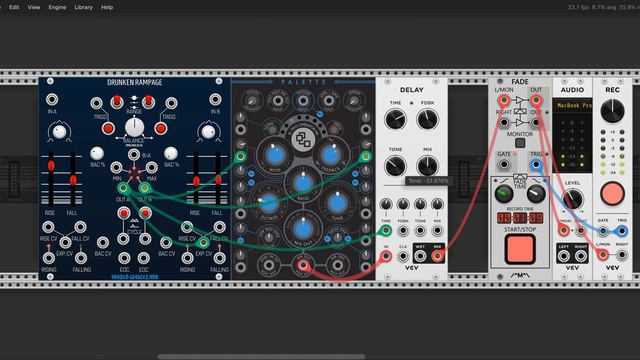Open the Engine menu
Image resolution: width=640 pixels, height=360 pixels.
coord(57,7)
